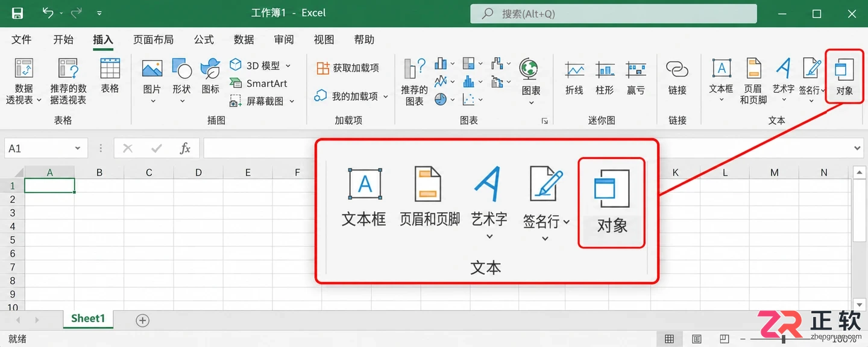Switch to the 开始 tab
Image resolution: width=868 pixels, height=347 pixels.
tap(63, 40)
